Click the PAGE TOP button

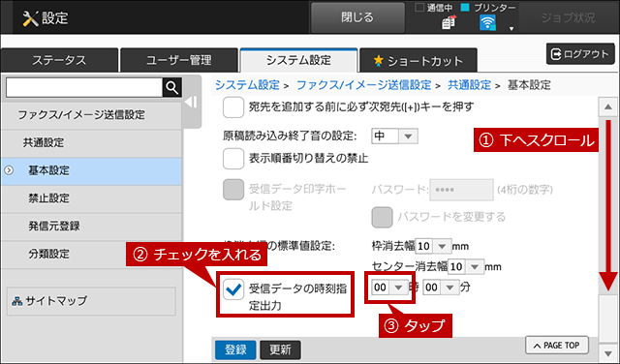(x=557, y=346)
